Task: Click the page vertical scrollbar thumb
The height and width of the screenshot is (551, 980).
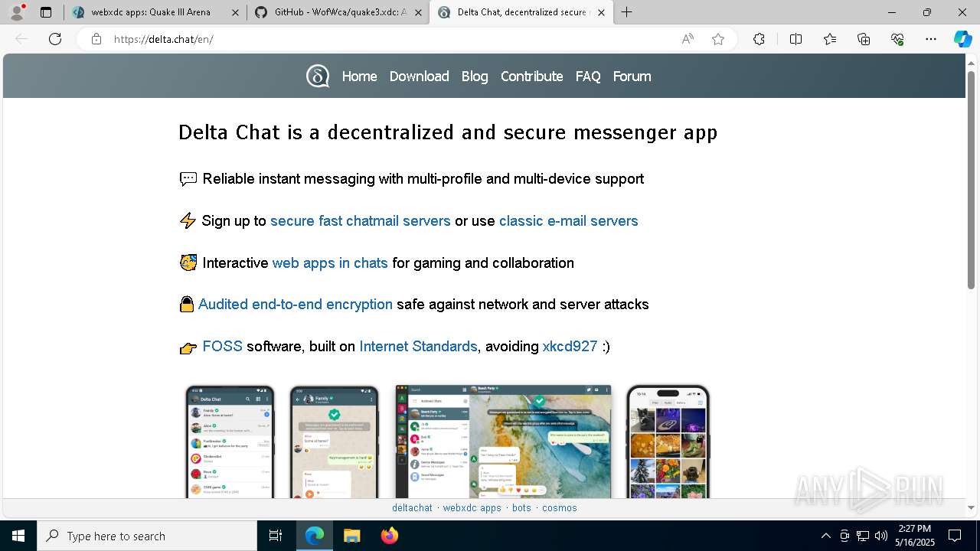Action: 971,180
